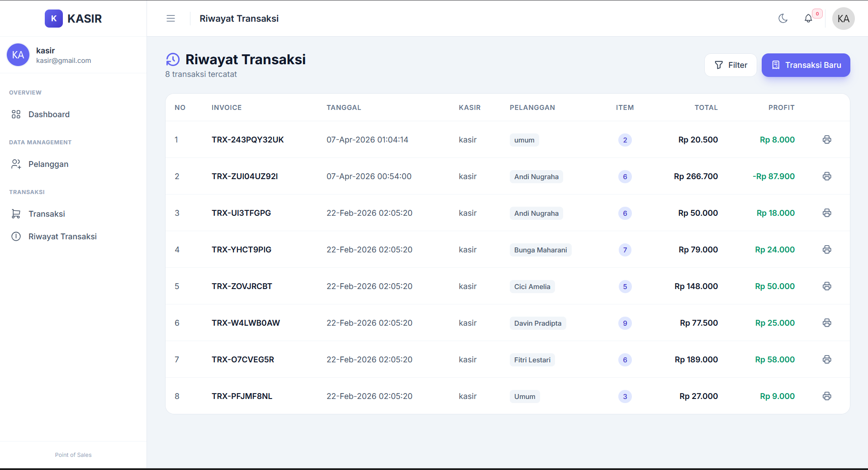Print receipt for TRX-PFJMF8NL

[827, 396]
